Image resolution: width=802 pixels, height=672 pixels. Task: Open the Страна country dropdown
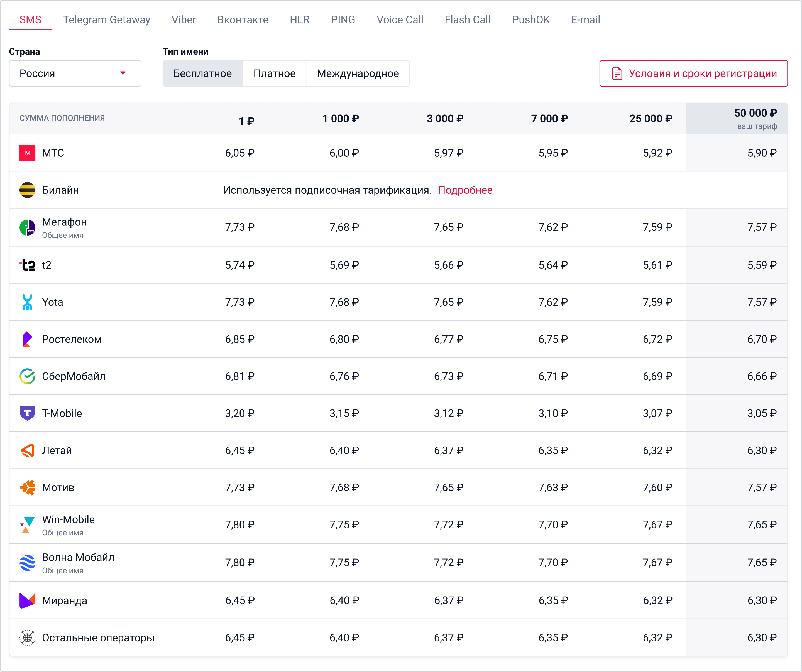coord(75,73)
